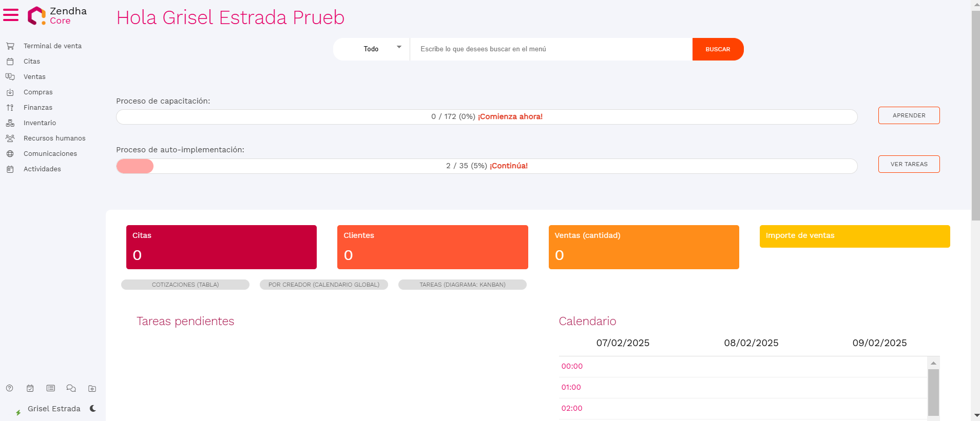Select the Cotizaciones (Tabla) chip
The width and height of the screenshot is (980, 421).
(185, 285)
